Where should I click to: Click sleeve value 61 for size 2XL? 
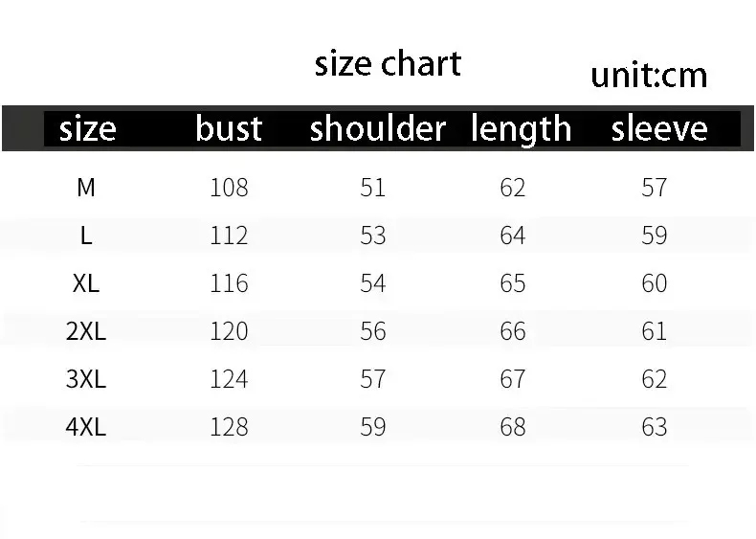[x=654, y=331]
